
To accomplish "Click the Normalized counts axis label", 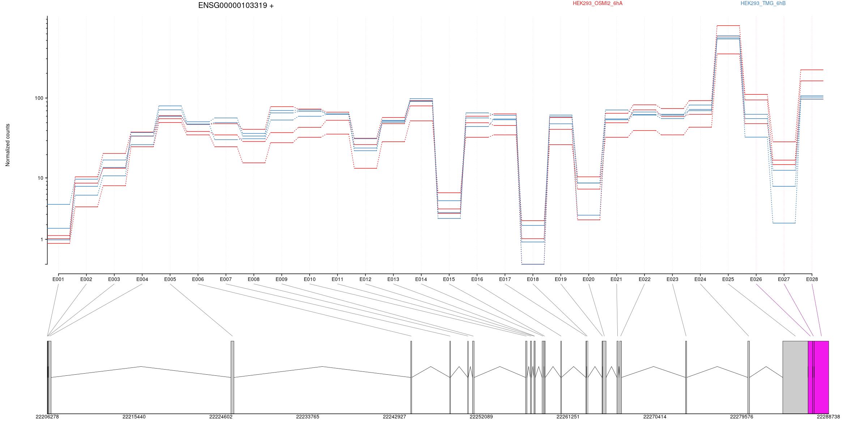I will pyautogui.click(x=8, y=145).
